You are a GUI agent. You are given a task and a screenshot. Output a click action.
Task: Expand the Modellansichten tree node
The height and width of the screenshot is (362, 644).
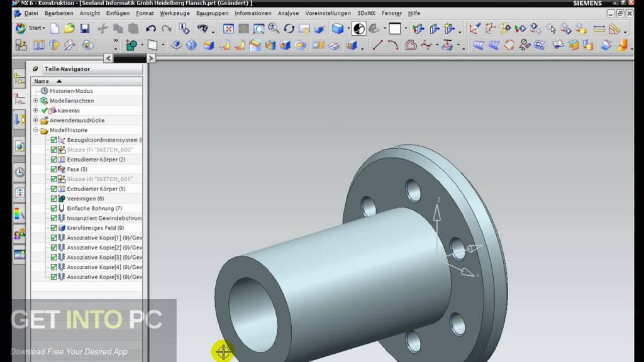[36, 101]
